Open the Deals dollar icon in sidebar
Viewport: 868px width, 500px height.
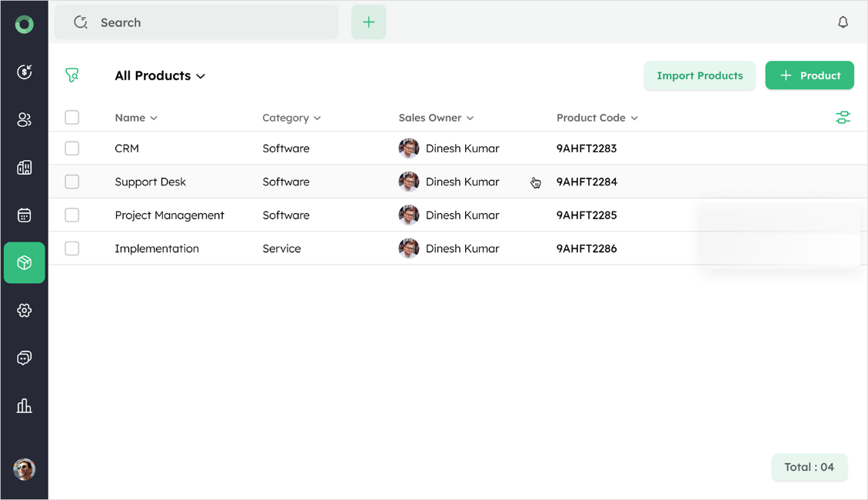click(x=25, y=72)
